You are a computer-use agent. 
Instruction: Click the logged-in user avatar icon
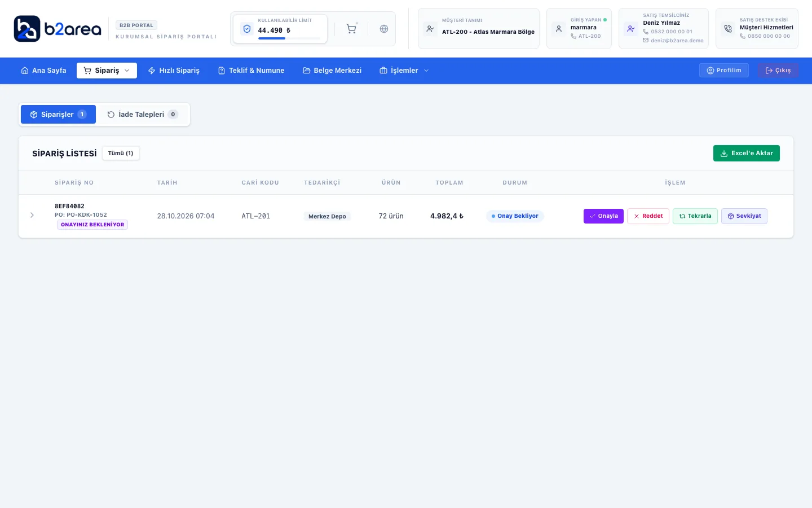click(x=559, y=29)
